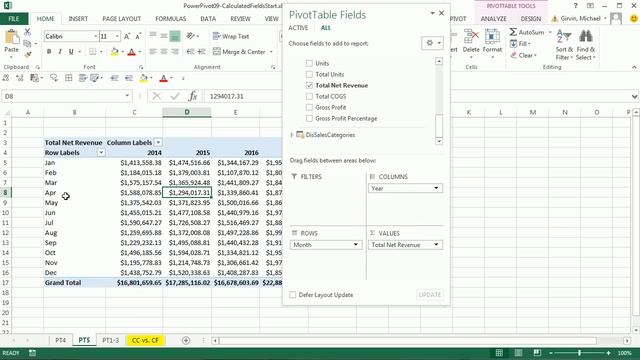640x360 pixels.
Task: Open Find & Select binoculars menu
Action: click(586, 45)
